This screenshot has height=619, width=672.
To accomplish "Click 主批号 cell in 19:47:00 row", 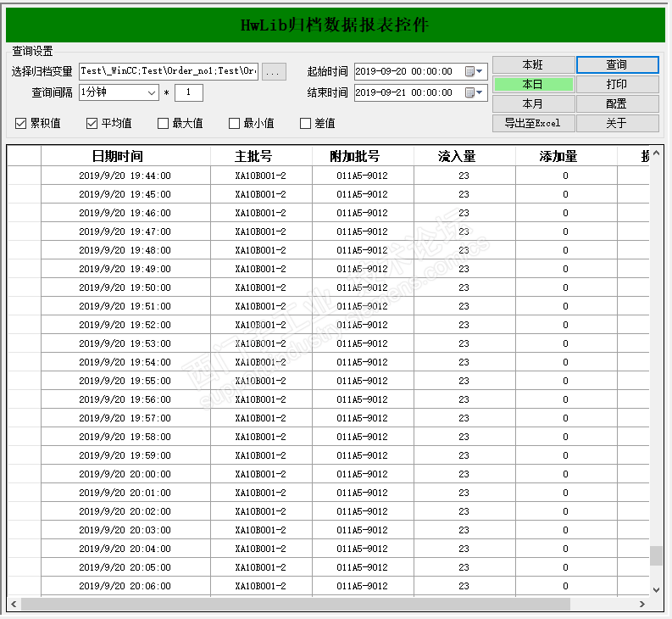I will [261, 231].
